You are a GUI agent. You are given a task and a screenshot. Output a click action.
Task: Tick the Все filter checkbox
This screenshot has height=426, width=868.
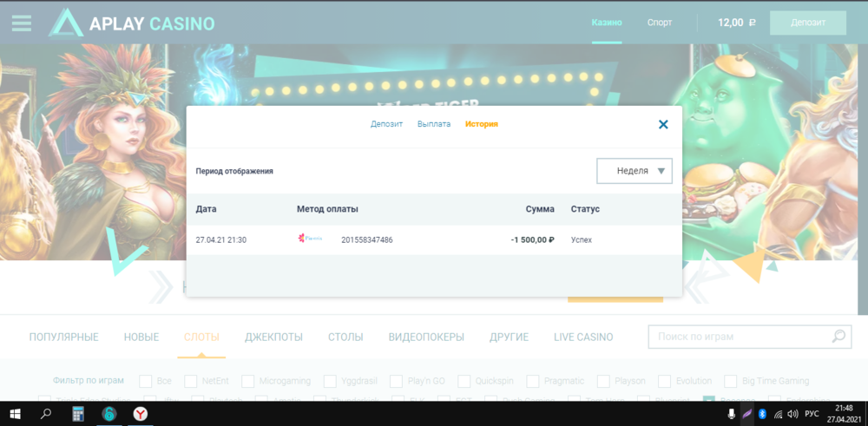point(146,381)
